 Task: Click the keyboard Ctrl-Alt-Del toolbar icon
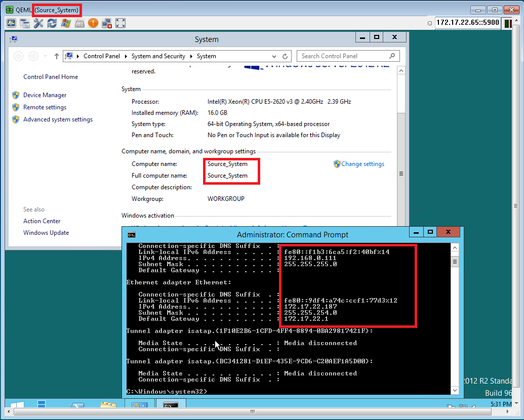[79, 23]
